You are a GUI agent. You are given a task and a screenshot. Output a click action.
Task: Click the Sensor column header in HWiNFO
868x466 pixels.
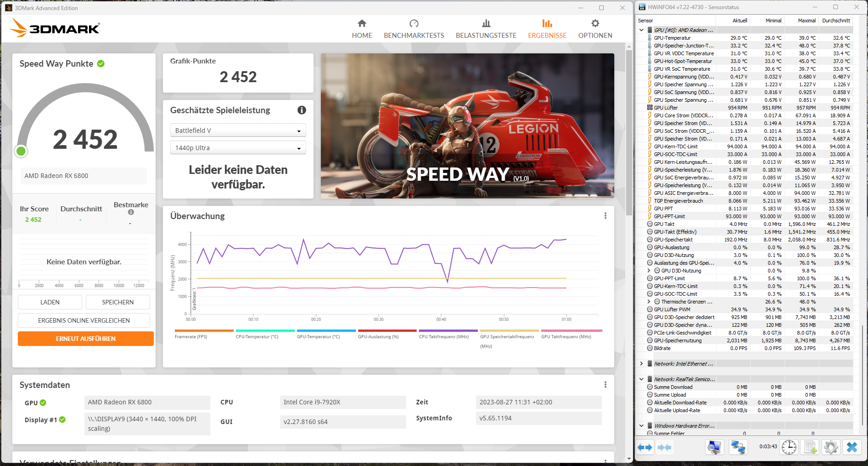pyautogui.click(x=675, y=21)
